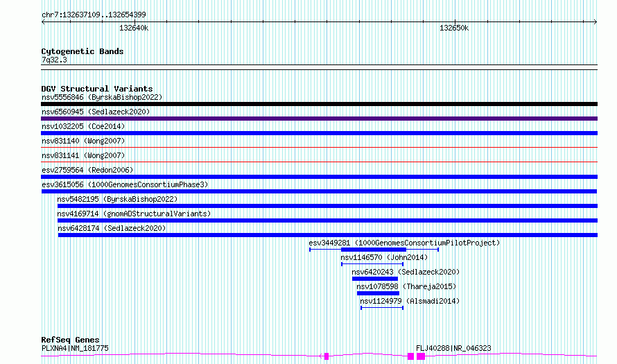
Task: Click the ruler's right arrow end
Action: (x=596, y=22)
